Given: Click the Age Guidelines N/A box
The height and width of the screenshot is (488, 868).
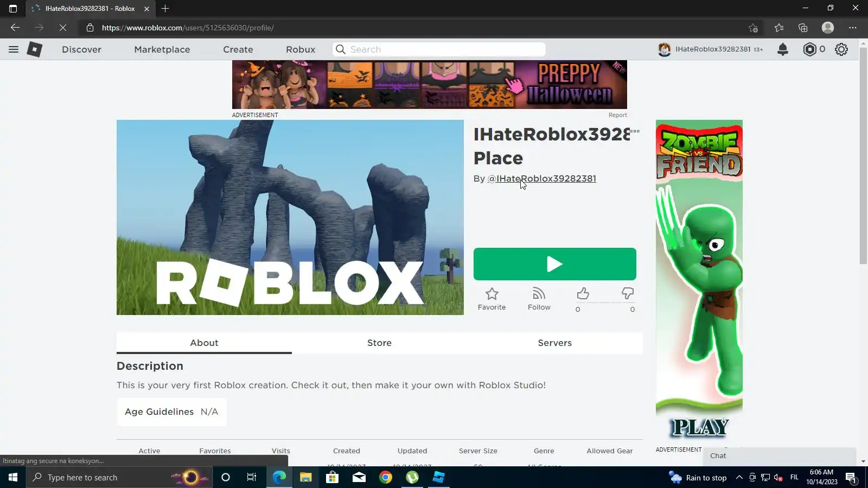Looking at the screenshot, I should [171, 412].
